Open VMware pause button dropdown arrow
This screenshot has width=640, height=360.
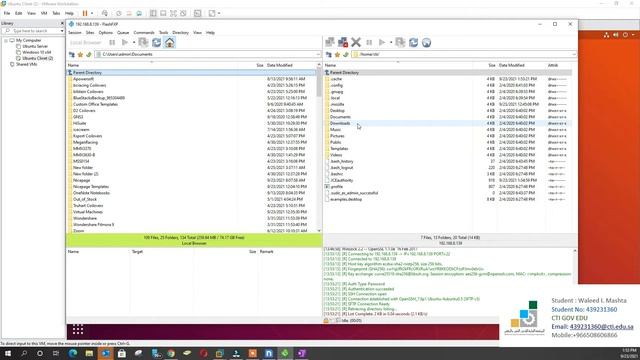click(92, 13)
